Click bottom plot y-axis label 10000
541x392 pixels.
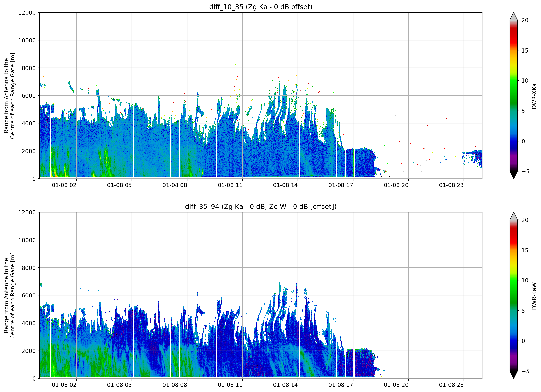[x=27, y=240]
